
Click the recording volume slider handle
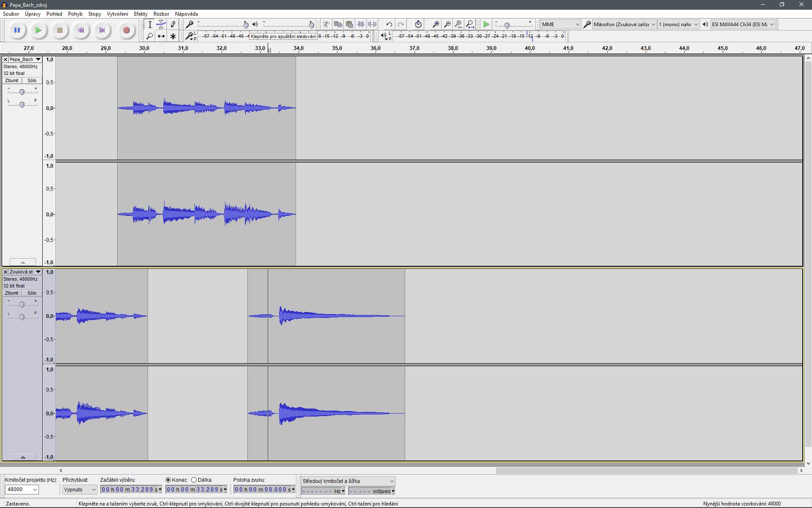(x=246, y=25)
